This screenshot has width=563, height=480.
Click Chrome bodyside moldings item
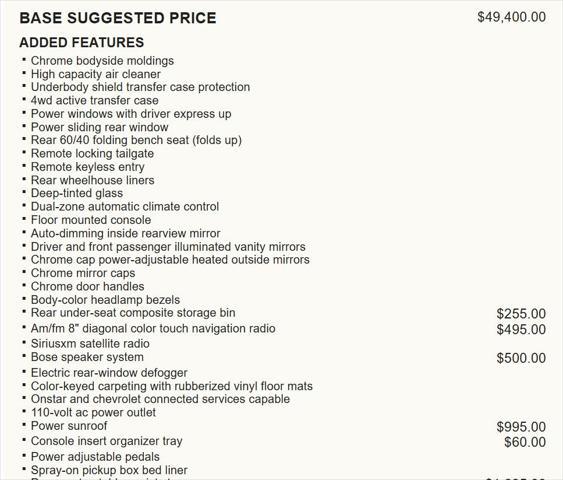(102, 61)
